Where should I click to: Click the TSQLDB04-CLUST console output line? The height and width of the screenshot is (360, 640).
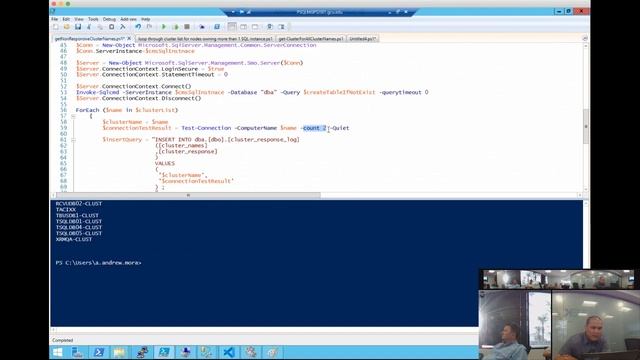[79, 227]
